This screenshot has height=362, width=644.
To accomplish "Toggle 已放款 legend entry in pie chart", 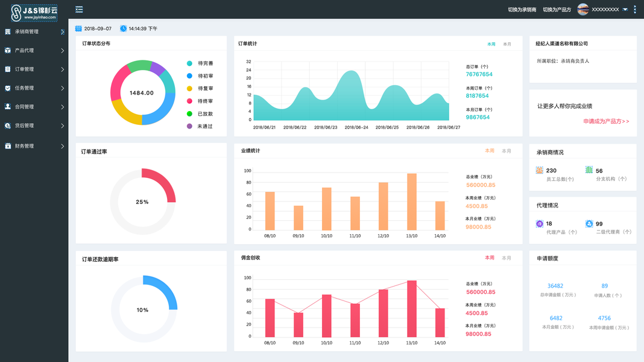I will (200, 114).
